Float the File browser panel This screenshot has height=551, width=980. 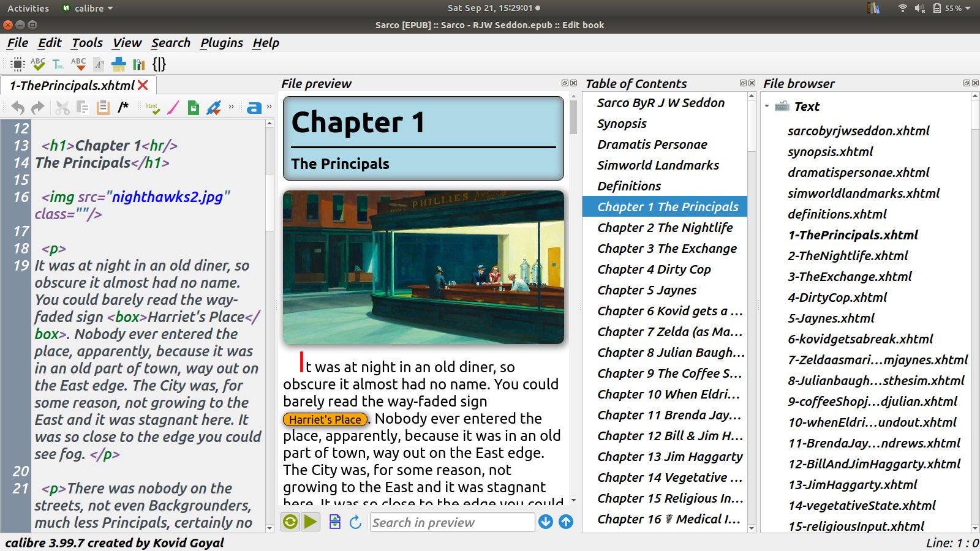967,83
